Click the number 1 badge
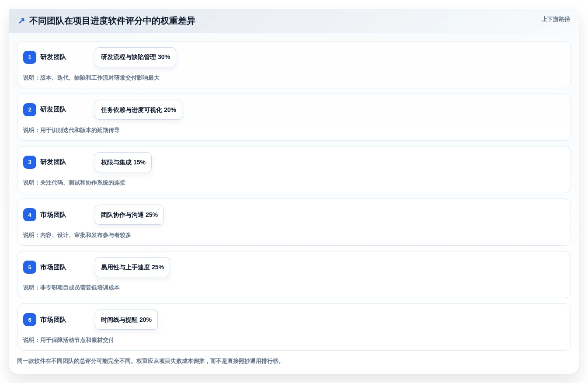588x383 pixels. (30, 57)
